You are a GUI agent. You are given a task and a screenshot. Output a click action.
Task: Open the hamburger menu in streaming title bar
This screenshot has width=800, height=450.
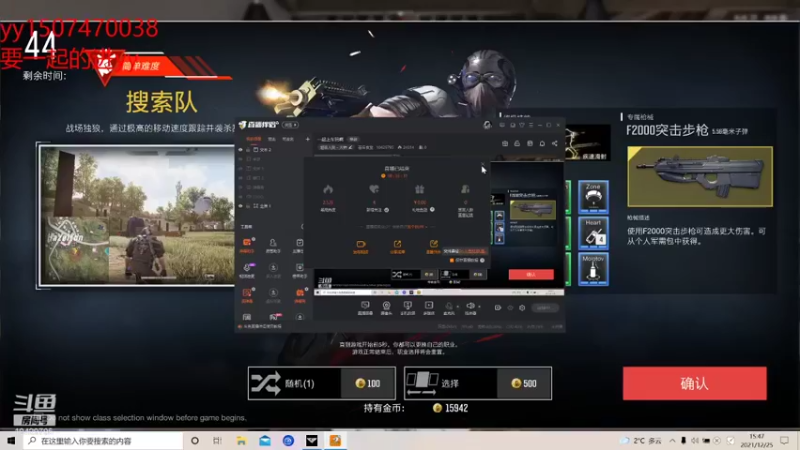pyautogui.click(x=531, y=125)
